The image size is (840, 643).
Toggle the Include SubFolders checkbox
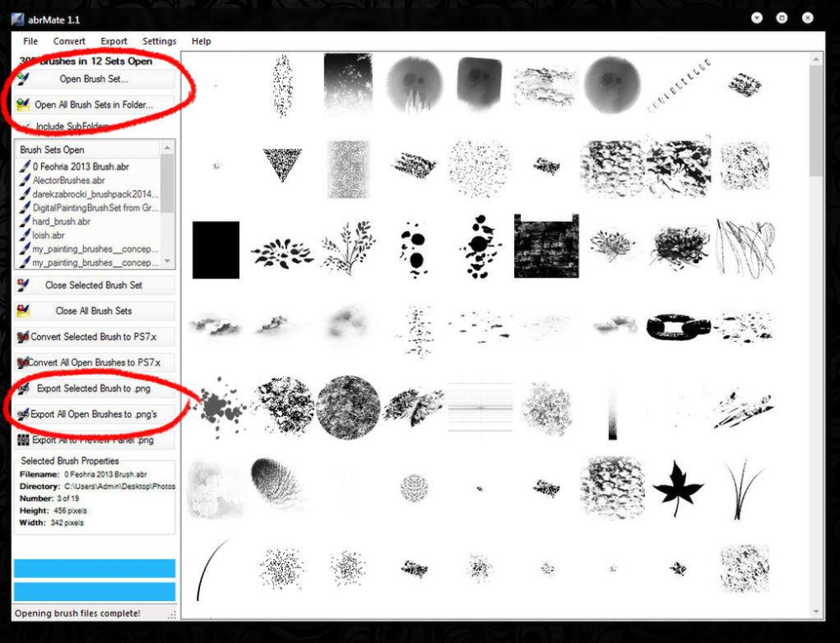pyautogui.click(x=25, y=126)
